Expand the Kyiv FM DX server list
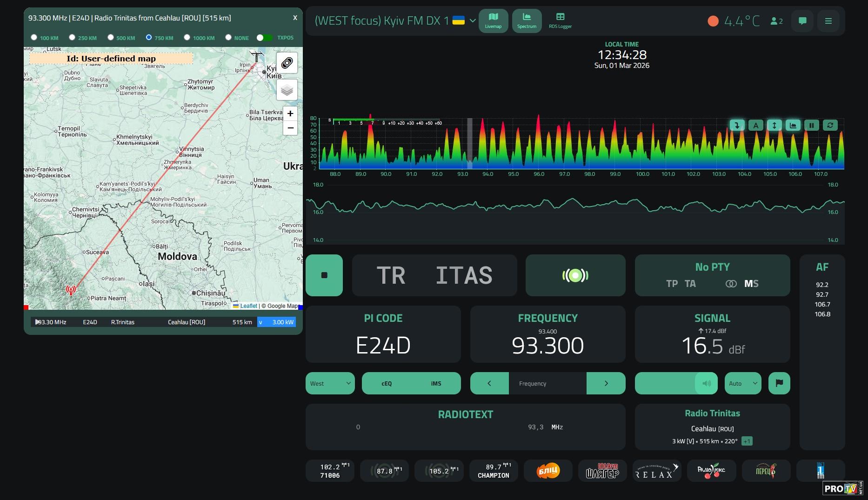The height and width of the screenshot is (500, 868). (473, 21)
